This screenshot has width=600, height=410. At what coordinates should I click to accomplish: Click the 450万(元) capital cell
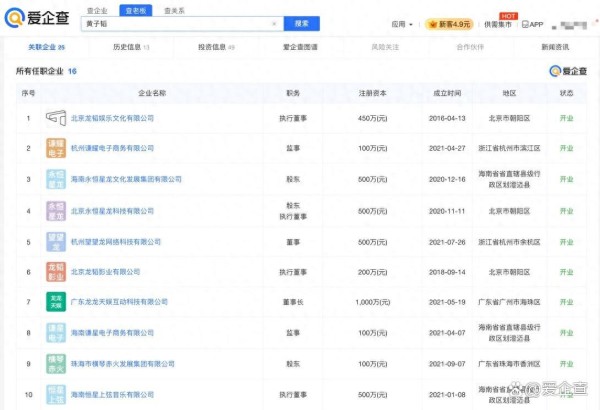pyautogui.click(x=372, y=118)
